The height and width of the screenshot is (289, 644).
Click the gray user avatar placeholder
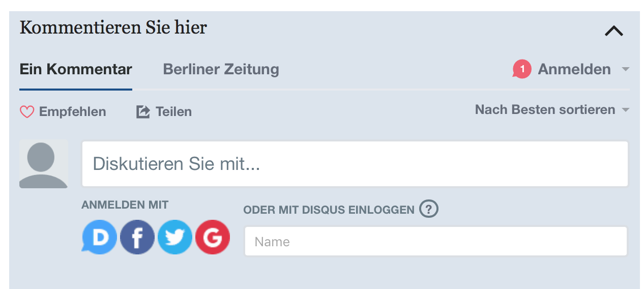tap(44, 164)
